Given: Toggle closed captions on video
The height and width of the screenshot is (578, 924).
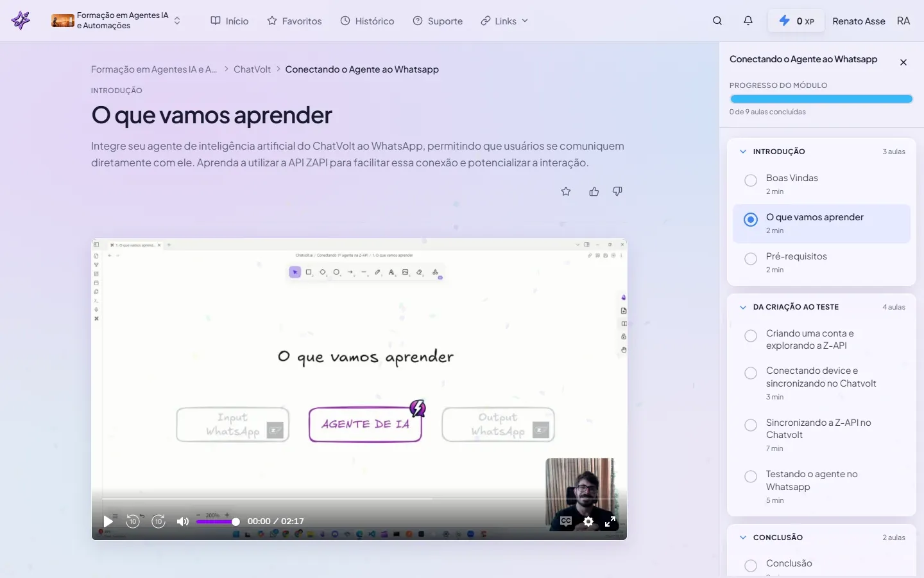Looking at the screenshot, I should point(566,521).
